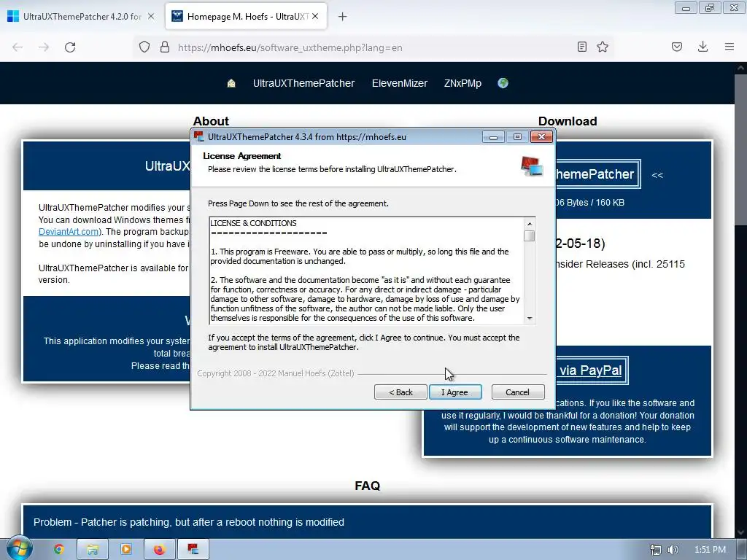Open File Explorer from taskbar
747x560 pixels.
[x=93, y=550]
